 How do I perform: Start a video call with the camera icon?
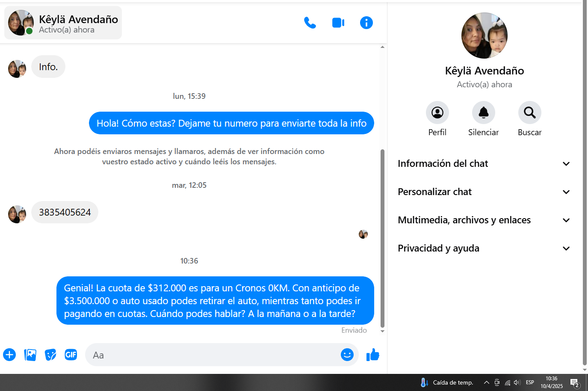tap(338, 23)
